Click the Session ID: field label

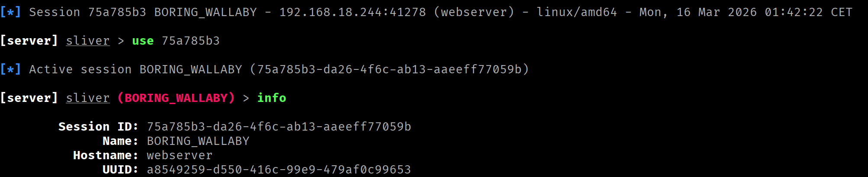point(98,127)
